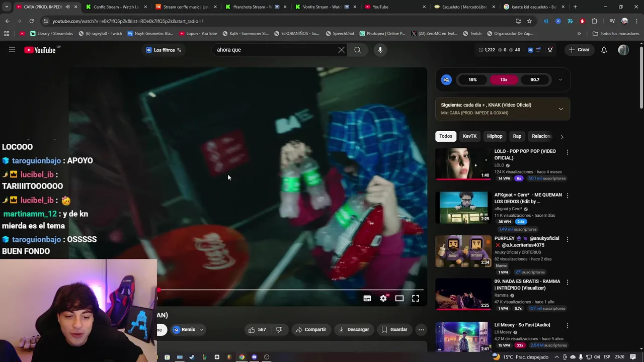644x362 pixels.
Task: Open Remix dropdown arrow
Action: click(x=201, y=330)
